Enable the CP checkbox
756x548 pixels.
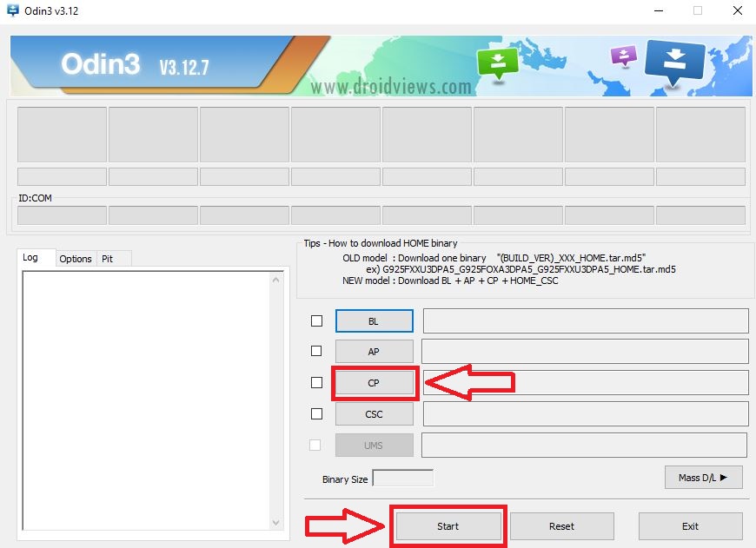(317, 382)
